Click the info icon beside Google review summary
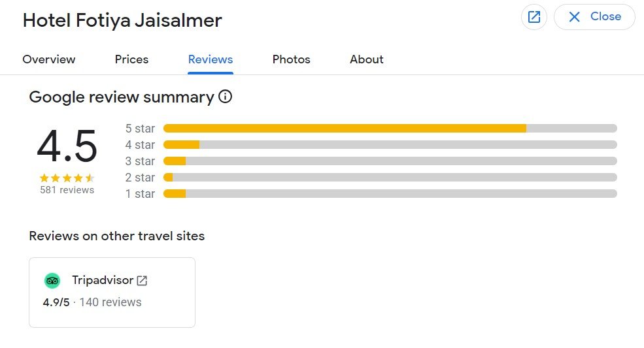 (x=225, y=97)
